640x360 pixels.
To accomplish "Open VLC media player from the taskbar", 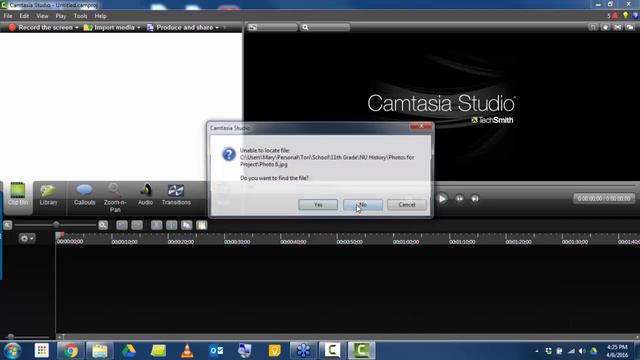I will (187, 351).
